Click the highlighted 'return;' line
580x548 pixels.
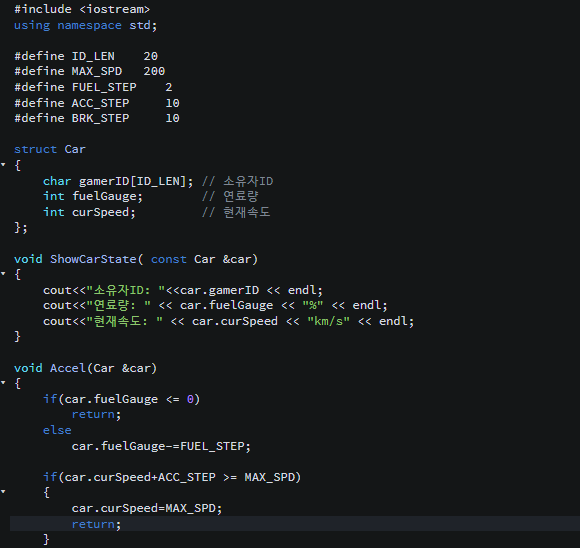(x=295, y=524)
